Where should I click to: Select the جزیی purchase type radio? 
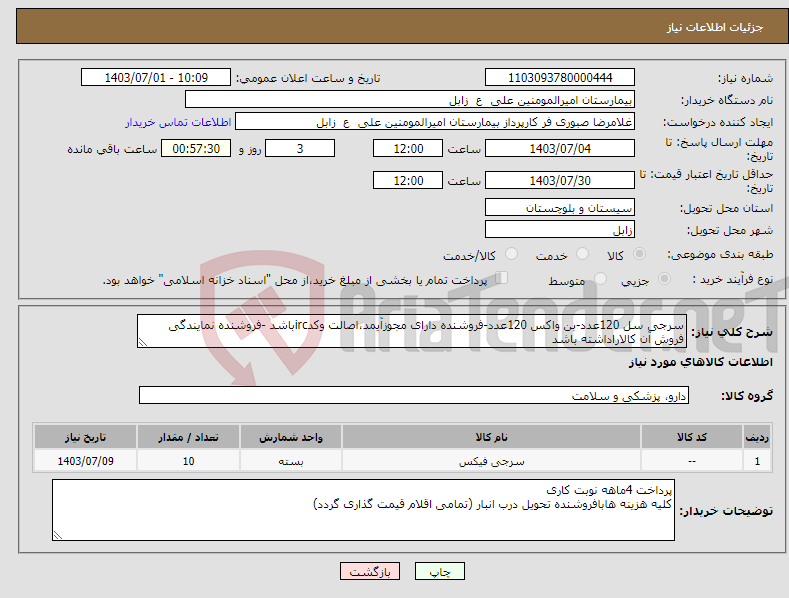(664, 278)
